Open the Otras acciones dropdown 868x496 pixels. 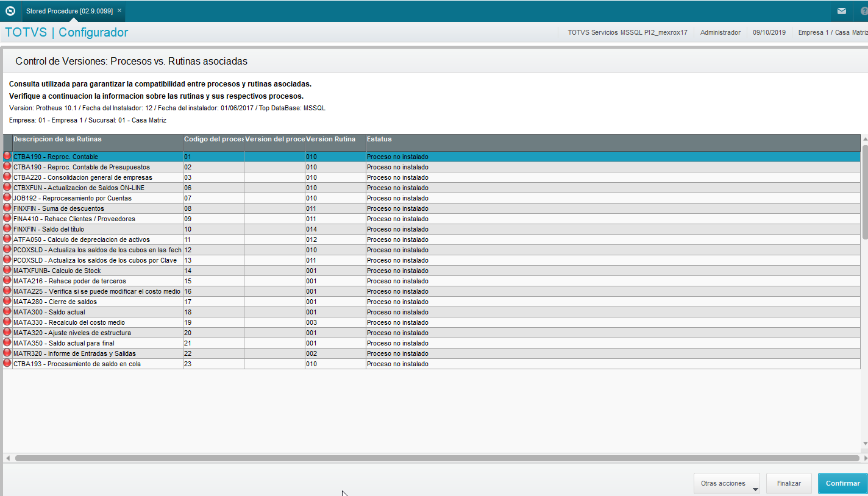pos(727,483)
